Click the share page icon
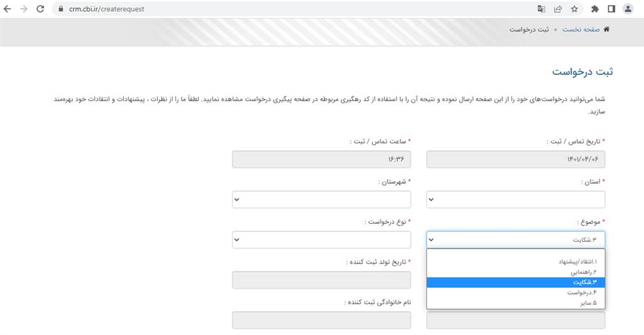644x335 pixels. click(x=558, y=9)
